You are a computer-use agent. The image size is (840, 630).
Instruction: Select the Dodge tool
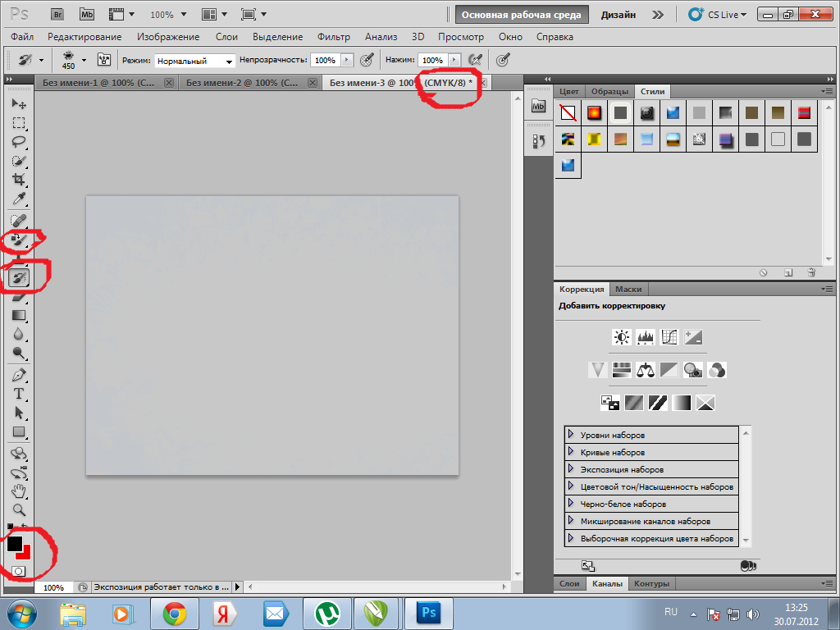(x=19, y=353)
